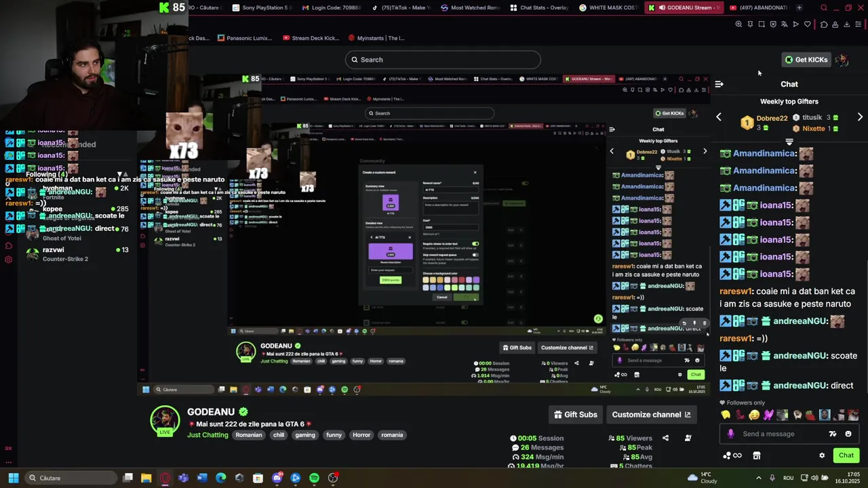Open the GODEANU channel avatar
868x488 pixels.
pyautogui.click(x=165, y=420)
